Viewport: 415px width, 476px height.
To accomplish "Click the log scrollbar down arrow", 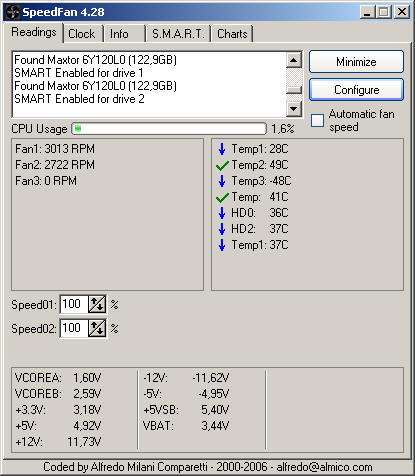I will pyautogui.click(x=294, y=109).
